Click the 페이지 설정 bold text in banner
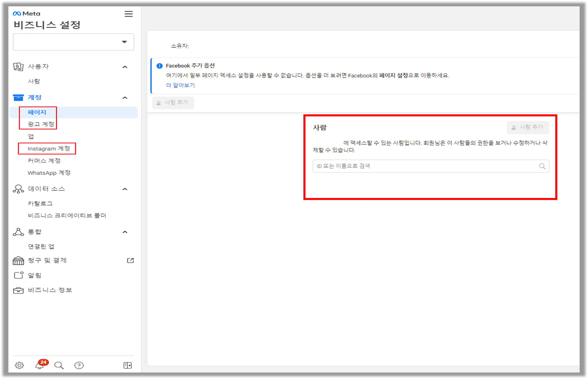Image resolution: width=588 pixels, height=379 pixels. (x=393, y=75)
